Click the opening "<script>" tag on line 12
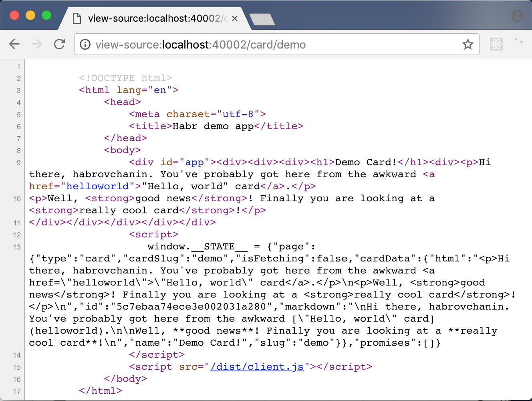Screen dimensions: 532x401 [x=154, y=235]
